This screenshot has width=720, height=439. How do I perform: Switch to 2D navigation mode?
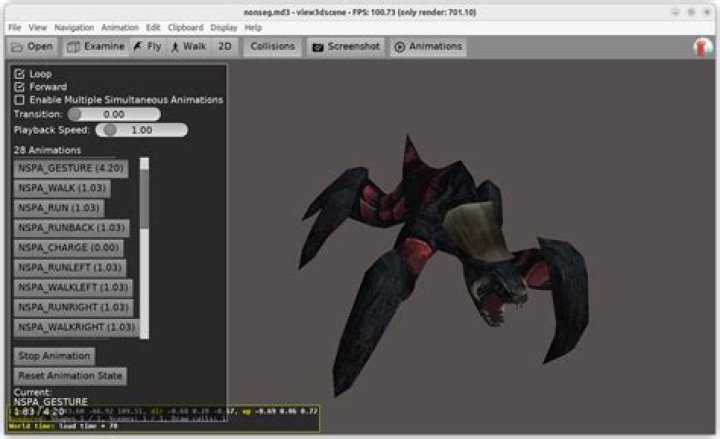coord(225,46)
